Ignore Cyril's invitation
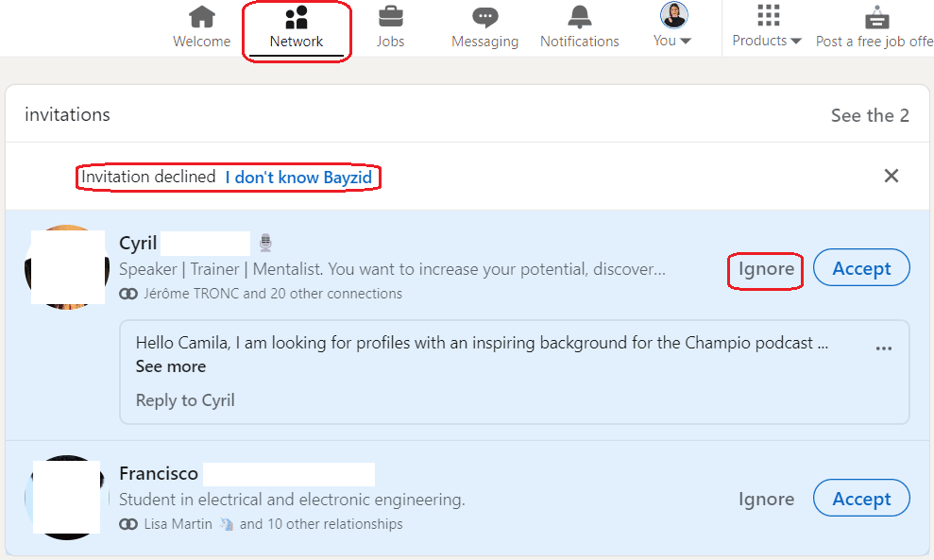 [766, 269]
